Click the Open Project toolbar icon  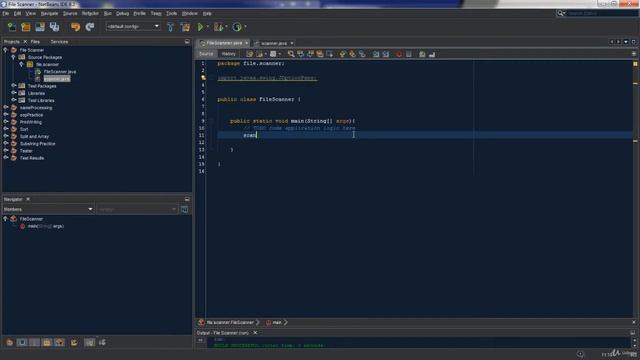pyautogui.click(x=40, y=27)
